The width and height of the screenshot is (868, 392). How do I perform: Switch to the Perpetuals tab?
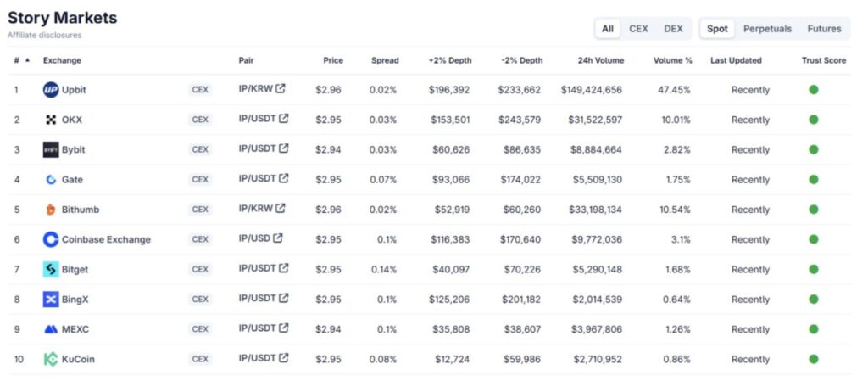coord(767,29)
